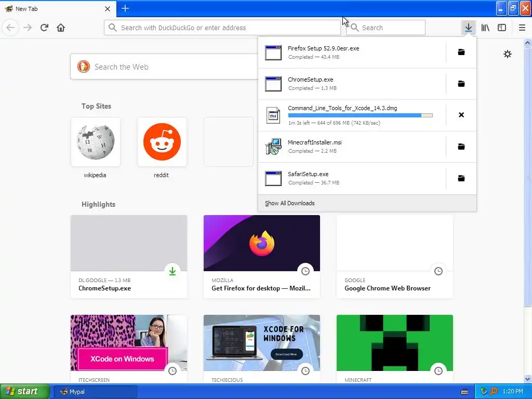
Task: Click the MinecraftInstaller.msi installer icon
Action: click(273, 147)
